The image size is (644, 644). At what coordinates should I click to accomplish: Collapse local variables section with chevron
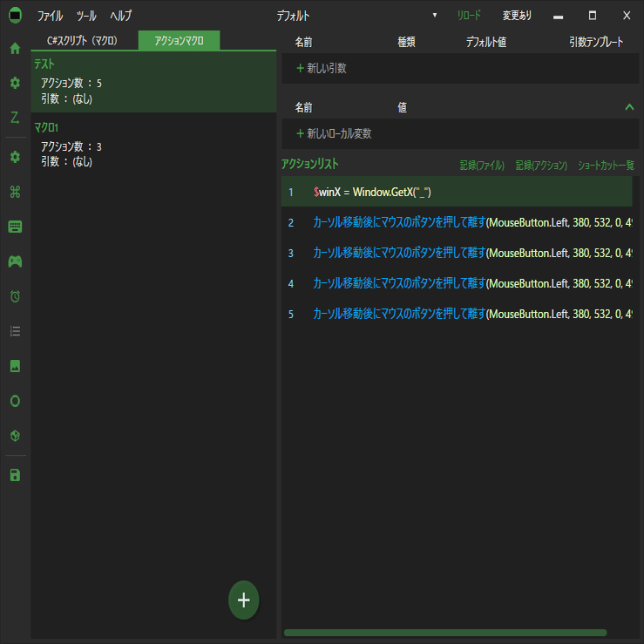click(629, 107)
